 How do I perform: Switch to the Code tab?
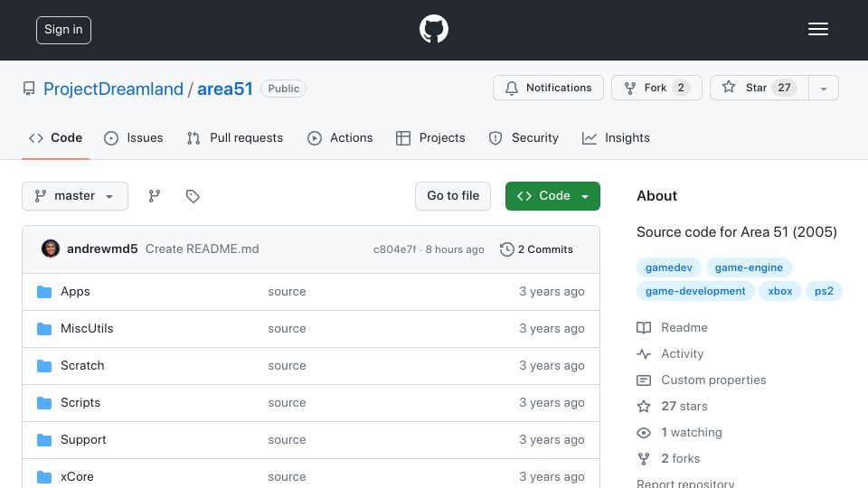[55, 137]
